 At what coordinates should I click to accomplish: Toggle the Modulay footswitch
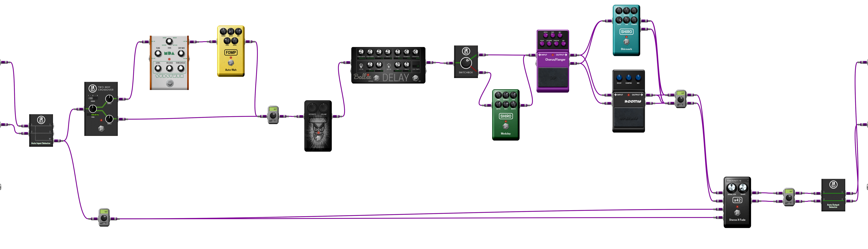click(x=506, y=126)
